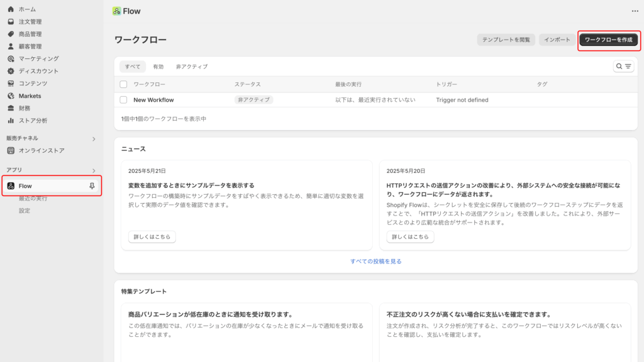Open the discount badge icon (ディスカウント)
Viewport: 644px width, 362px height.
coord(11,71)
